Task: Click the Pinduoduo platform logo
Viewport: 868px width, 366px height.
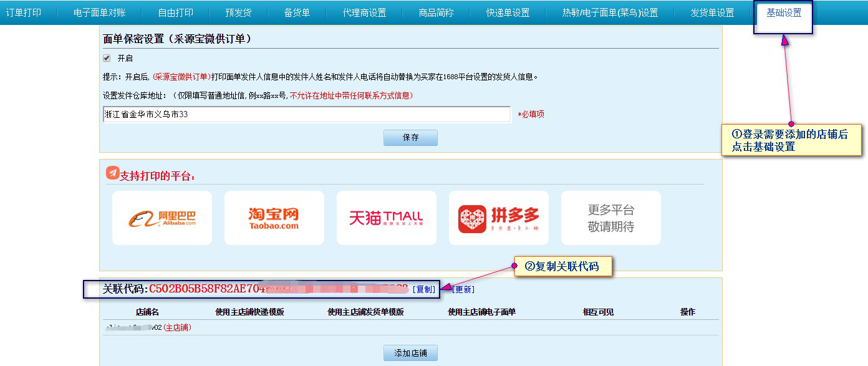Action: click(498, 218)
